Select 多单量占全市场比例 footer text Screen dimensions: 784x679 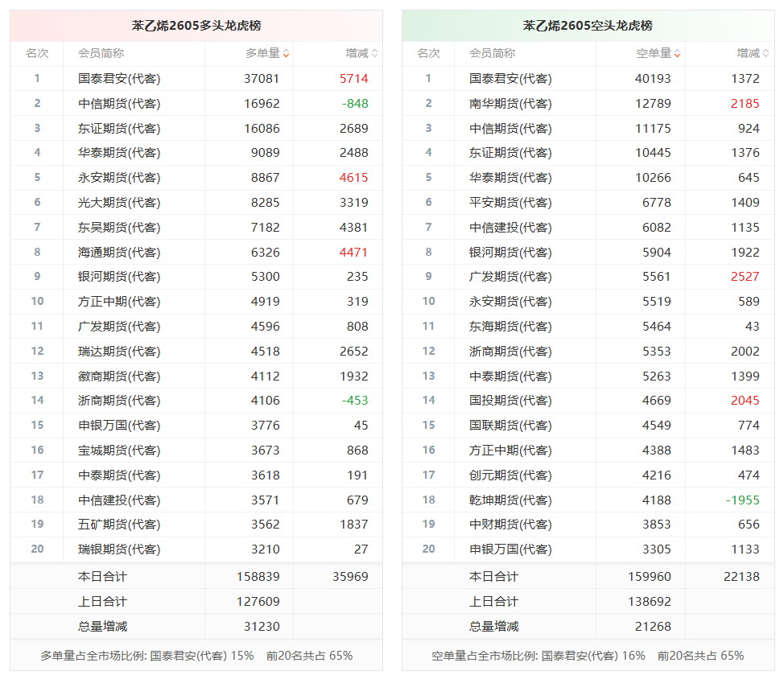click(x=196, y=656)
